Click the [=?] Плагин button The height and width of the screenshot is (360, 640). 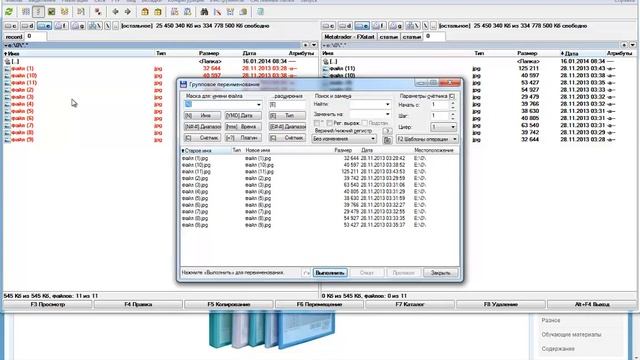243,138
